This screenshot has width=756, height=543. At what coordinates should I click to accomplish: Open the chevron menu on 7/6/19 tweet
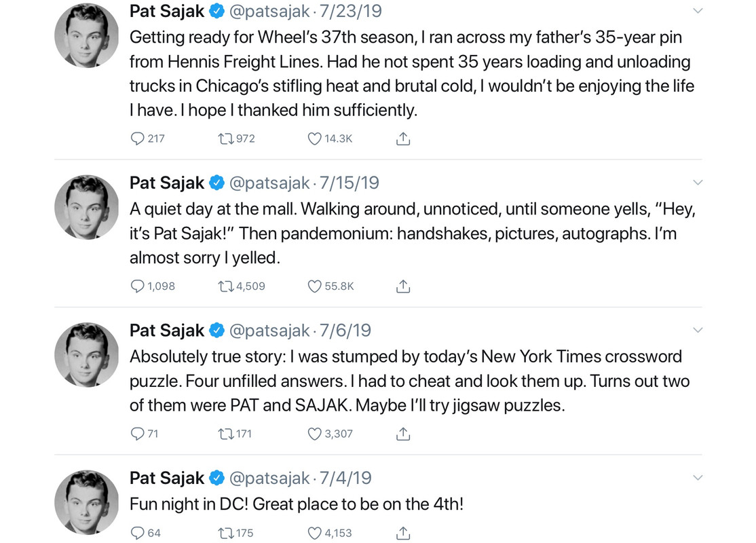698,331
